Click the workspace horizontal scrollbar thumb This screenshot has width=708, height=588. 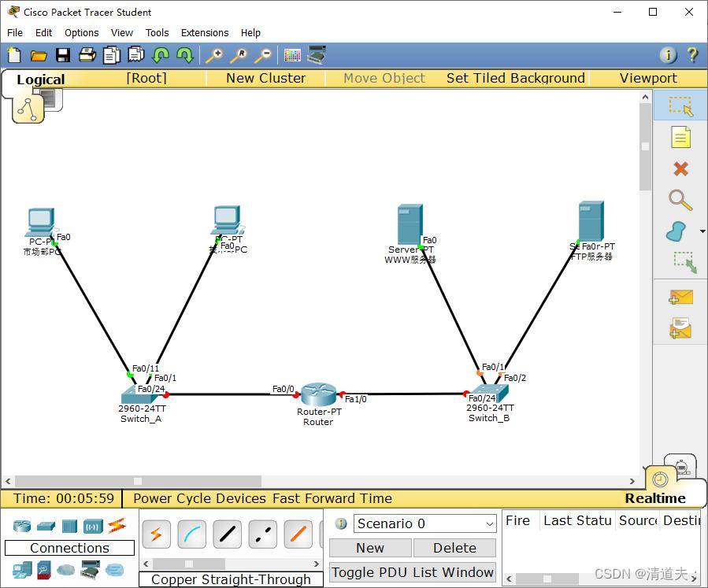[138, 481]
